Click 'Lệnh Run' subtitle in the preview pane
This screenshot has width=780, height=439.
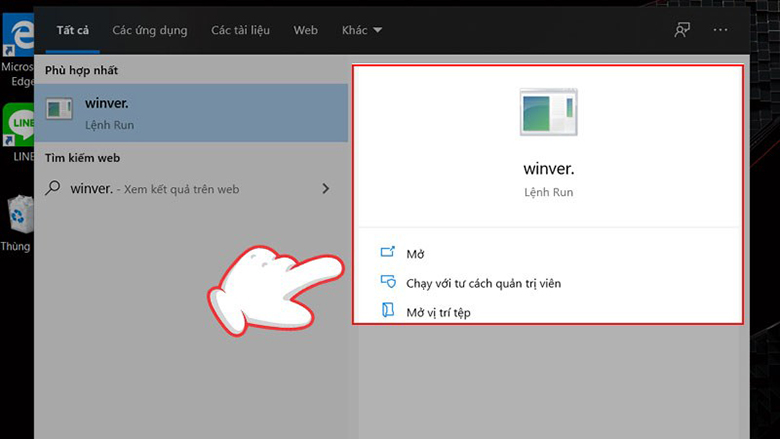pyautogui.click(x=548, y=192)
